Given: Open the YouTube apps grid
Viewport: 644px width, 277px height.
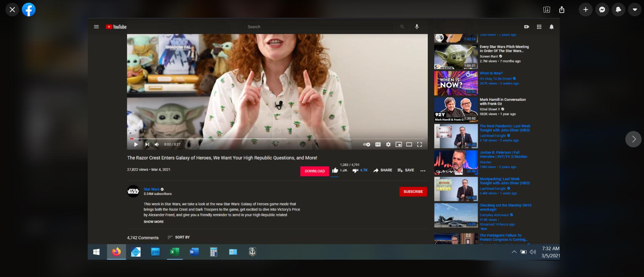Looking at the screenshot, I should click(539, 27).
